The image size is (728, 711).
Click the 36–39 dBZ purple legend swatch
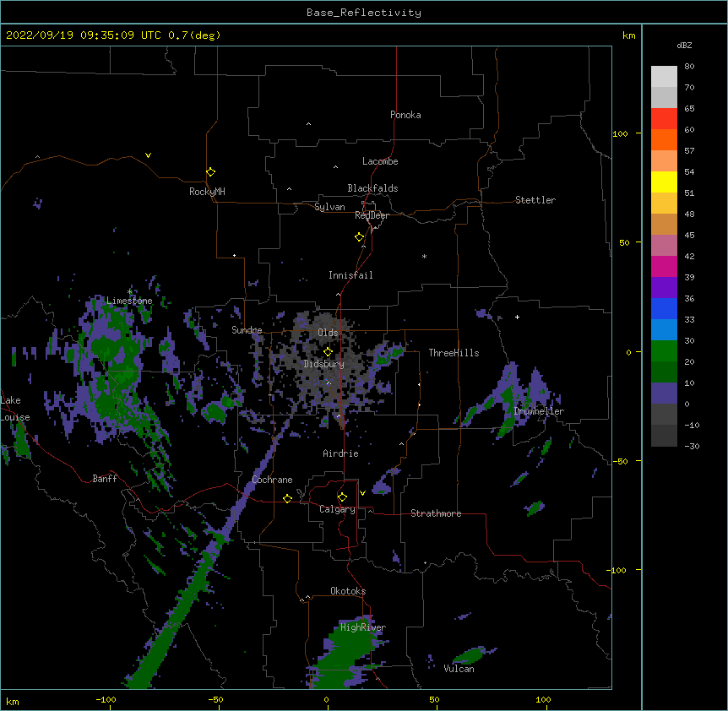pyautogui.click(x=664, y=288)
